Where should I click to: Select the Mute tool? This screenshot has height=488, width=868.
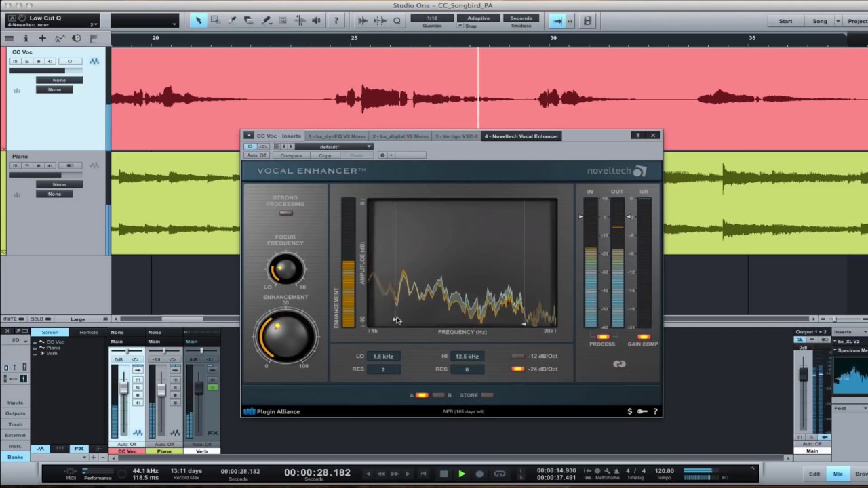pyautogui.click(x=283, y=21)
